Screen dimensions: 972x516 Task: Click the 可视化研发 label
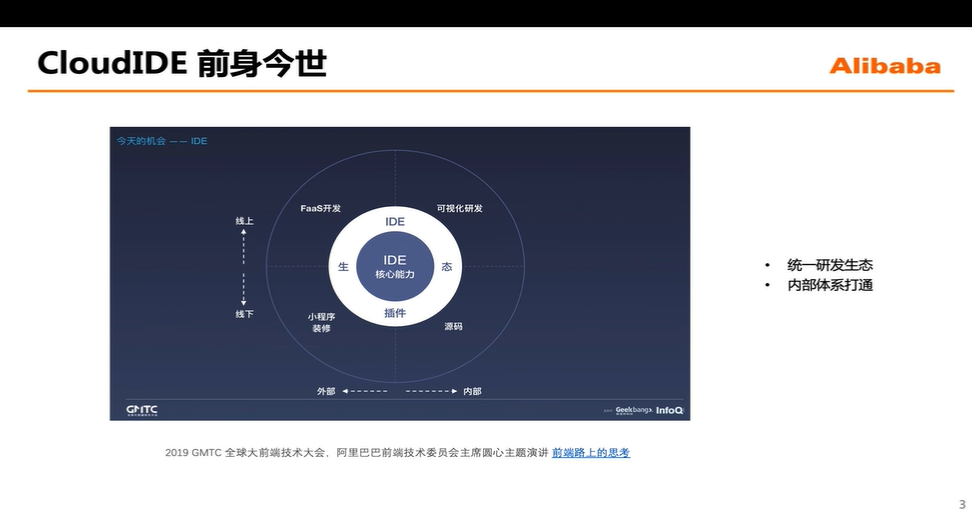459,208
